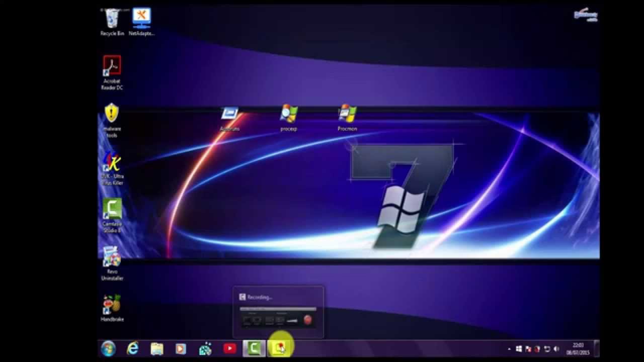Select the NetAdapter desktop shortcut
This screenshot has width=644, height=362.
pos(141,23)
